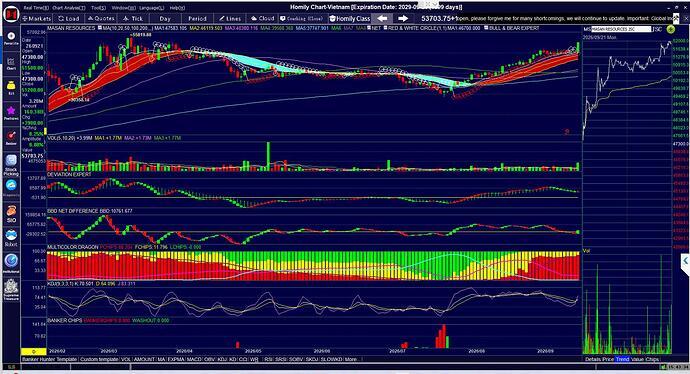Open the Help menu

coord(177,8)
